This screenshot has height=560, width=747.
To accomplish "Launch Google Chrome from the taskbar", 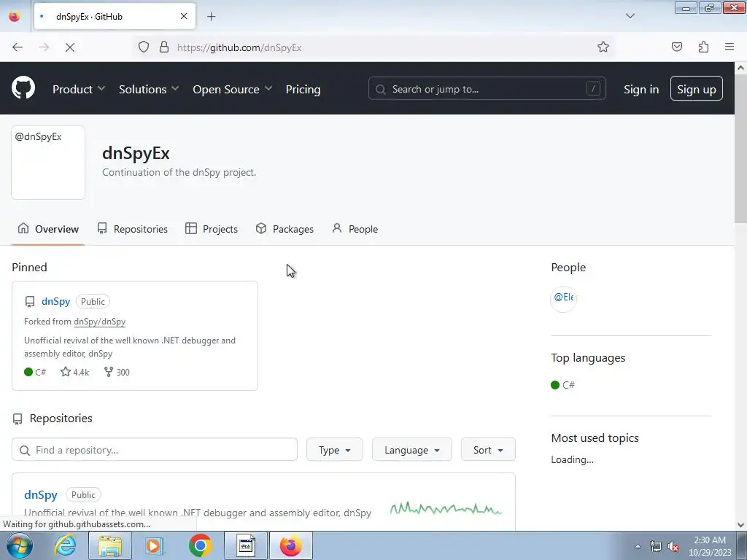I will point(200,545).
